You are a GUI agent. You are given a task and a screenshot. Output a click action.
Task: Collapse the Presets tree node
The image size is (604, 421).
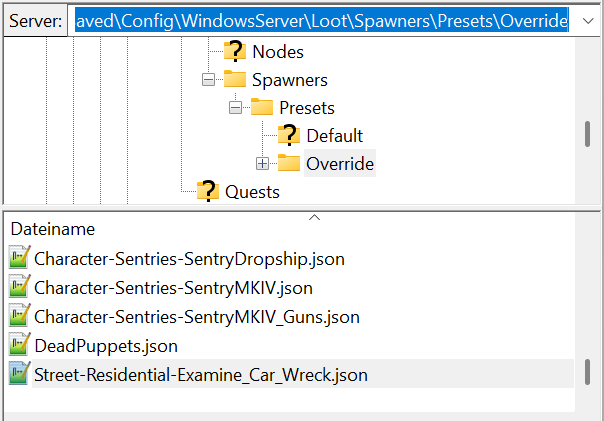click(x=235, y=107)
